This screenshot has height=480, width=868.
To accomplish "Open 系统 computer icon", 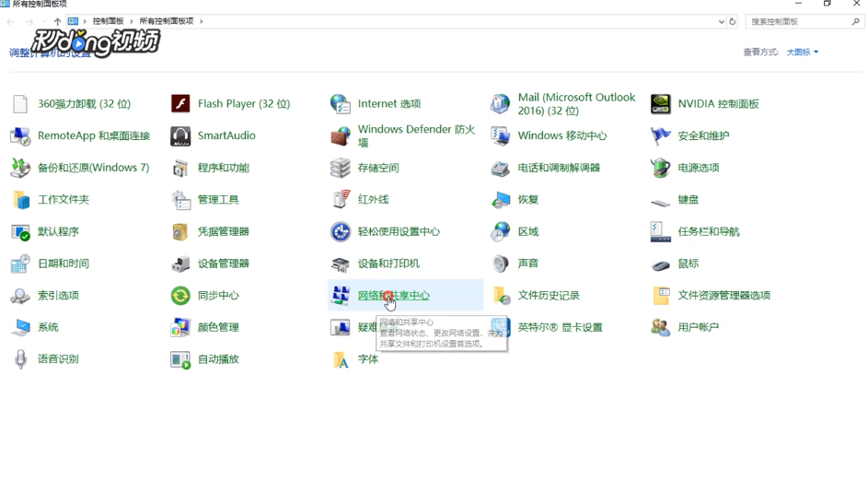I will coord(20,328).
